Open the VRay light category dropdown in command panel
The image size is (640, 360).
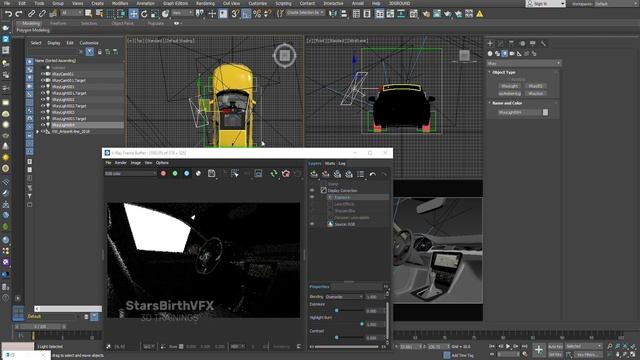pyautogui.click(x=524, y=63)
